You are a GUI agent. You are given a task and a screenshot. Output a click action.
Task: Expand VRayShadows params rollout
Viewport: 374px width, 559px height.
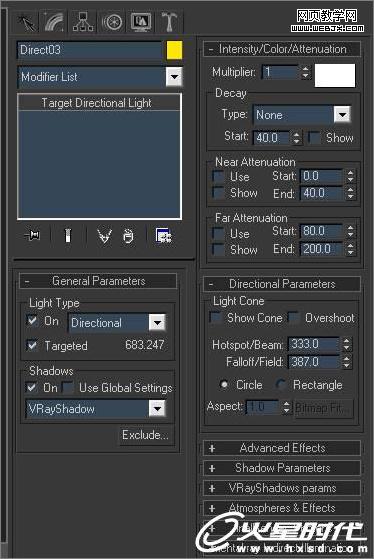[x=282, y=488]
